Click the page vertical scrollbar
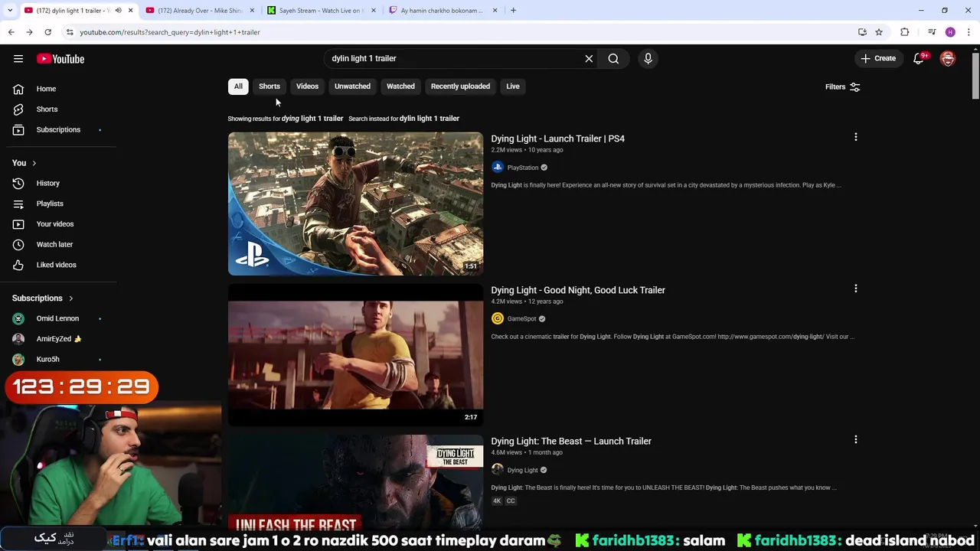 click(975, 77)
